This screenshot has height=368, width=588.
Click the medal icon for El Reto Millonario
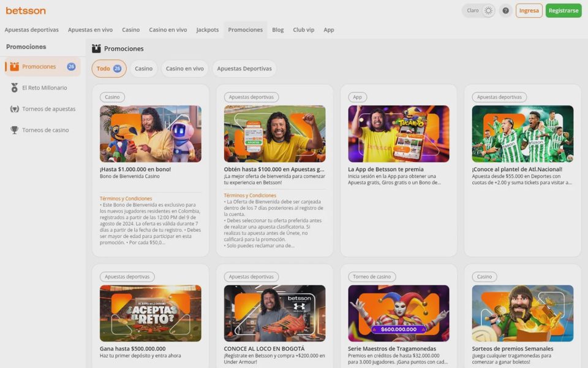point(14,88)
